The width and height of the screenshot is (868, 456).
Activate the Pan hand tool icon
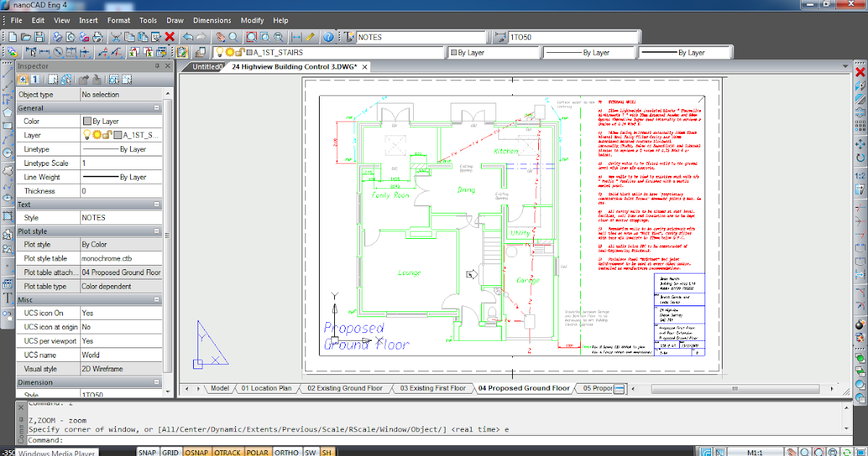click(220, 37)
